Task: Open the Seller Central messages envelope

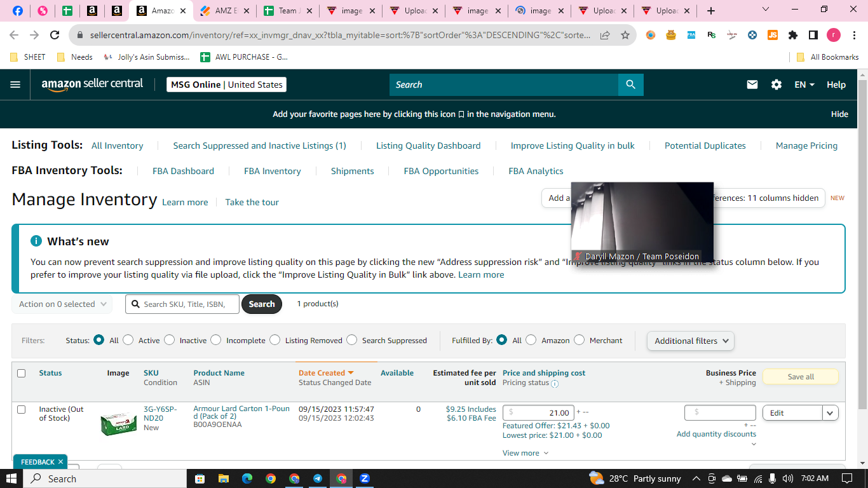Action: [752, 85]
